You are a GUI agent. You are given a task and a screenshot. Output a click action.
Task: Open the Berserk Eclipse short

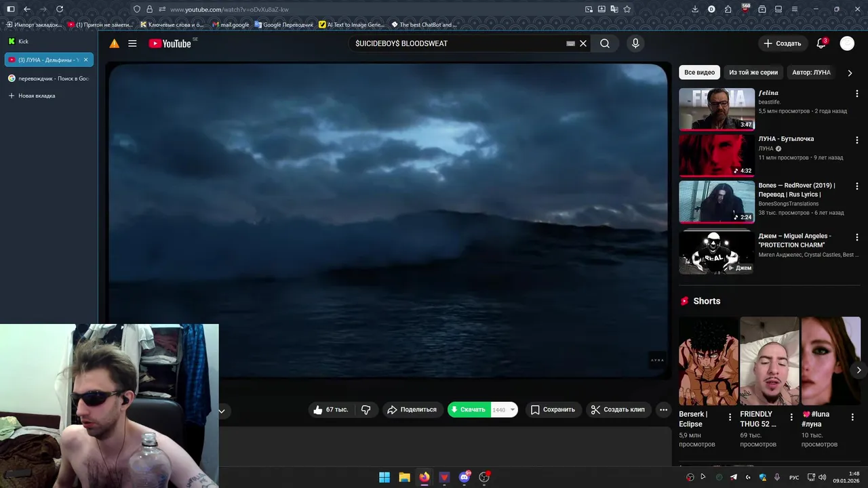[x=709, y=361]
